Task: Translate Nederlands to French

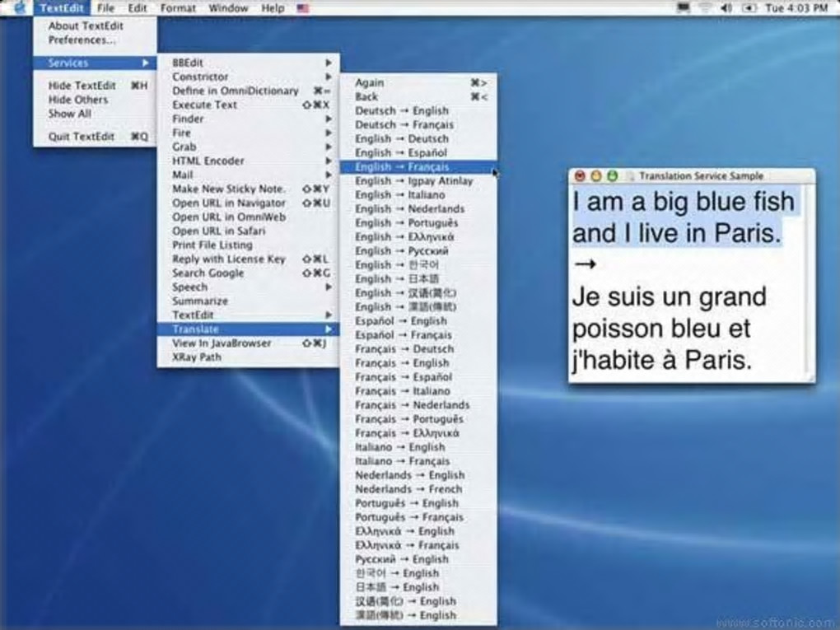Action: click(x=418, y=489)
